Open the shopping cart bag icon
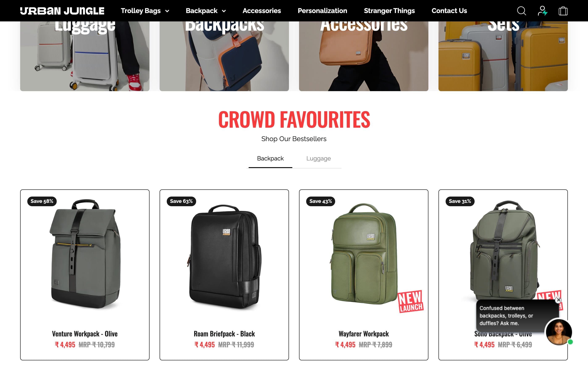The image size is (588, 378). [563, 11]
